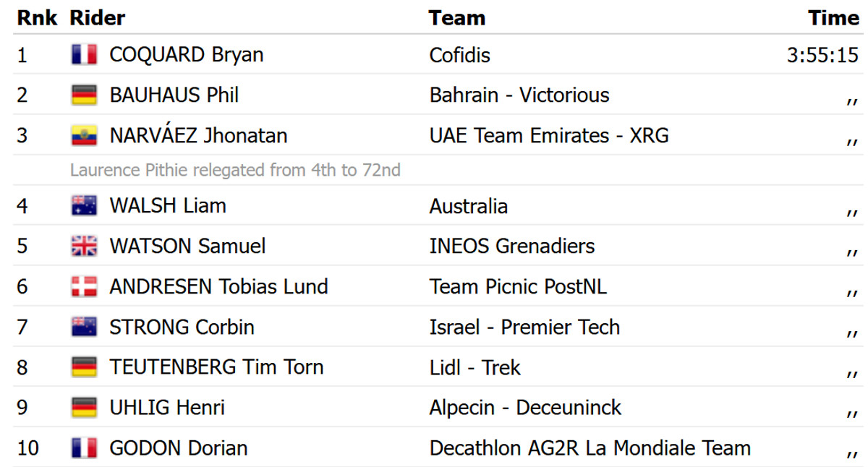The width and height of the screenshot is (868, 467).
Task: Click the Laurence Pithie relegation note
Action: coord(235,171)
